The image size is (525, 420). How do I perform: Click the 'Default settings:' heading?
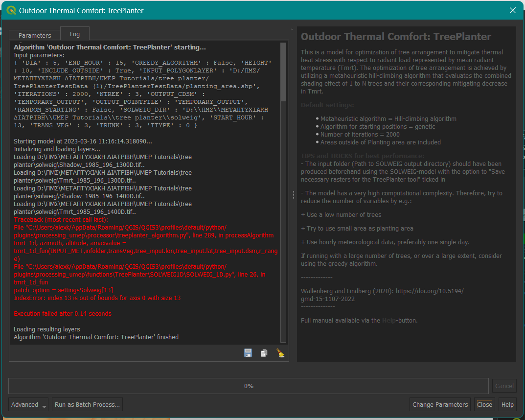327,105
